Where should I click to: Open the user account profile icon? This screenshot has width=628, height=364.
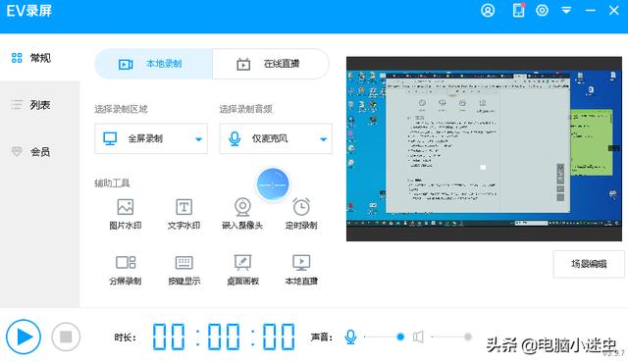tap(488, 11)
